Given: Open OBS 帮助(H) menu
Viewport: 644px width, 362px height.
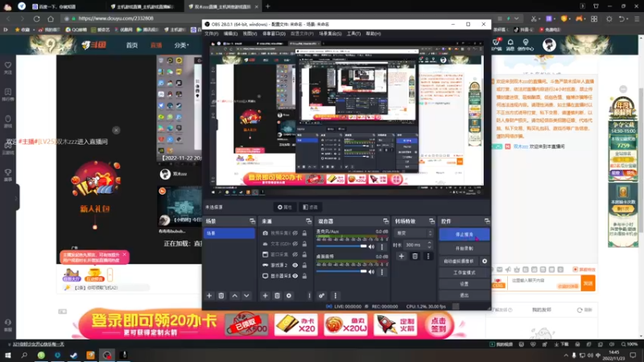Looking at the screenshot, I should (x=374, y=34).
